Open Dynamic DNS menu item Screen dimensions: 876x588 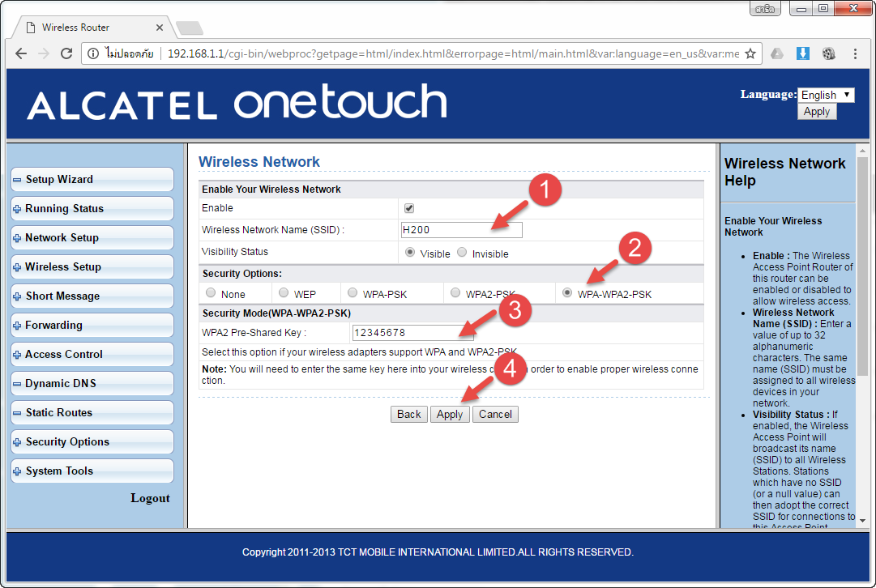(92, 384)
